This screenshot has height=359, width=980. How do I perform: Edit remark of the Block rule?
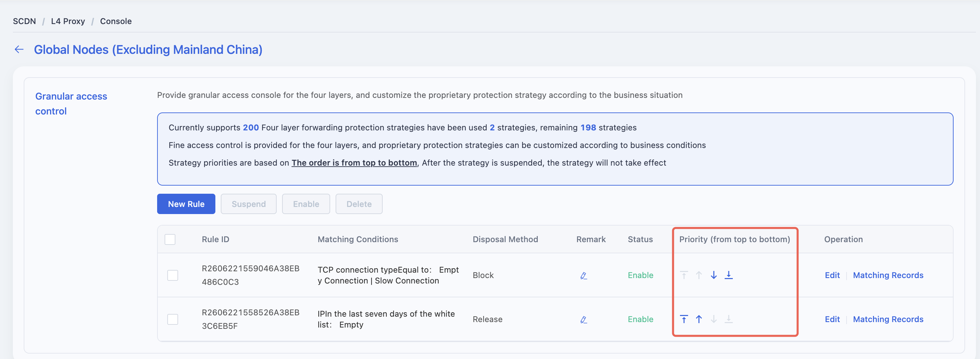click(583, 275)
